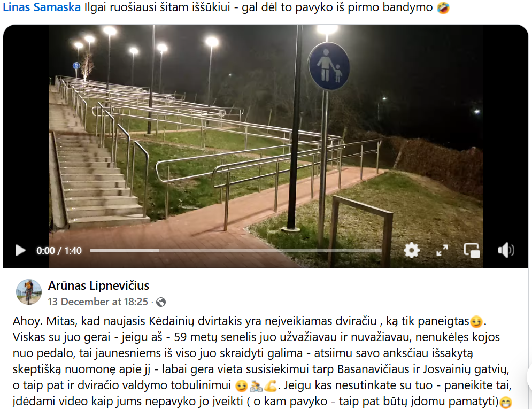Click the flexed biceps emoji in the post
This screenshot has width=532, height=409.
click(x=271, y=385)
